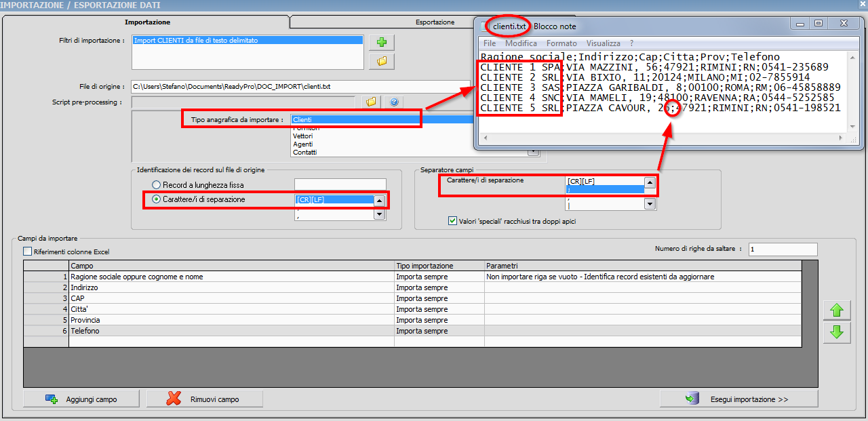Click the fixed record length input box
This screenshot has width=868, height=421.
[340, 184]
